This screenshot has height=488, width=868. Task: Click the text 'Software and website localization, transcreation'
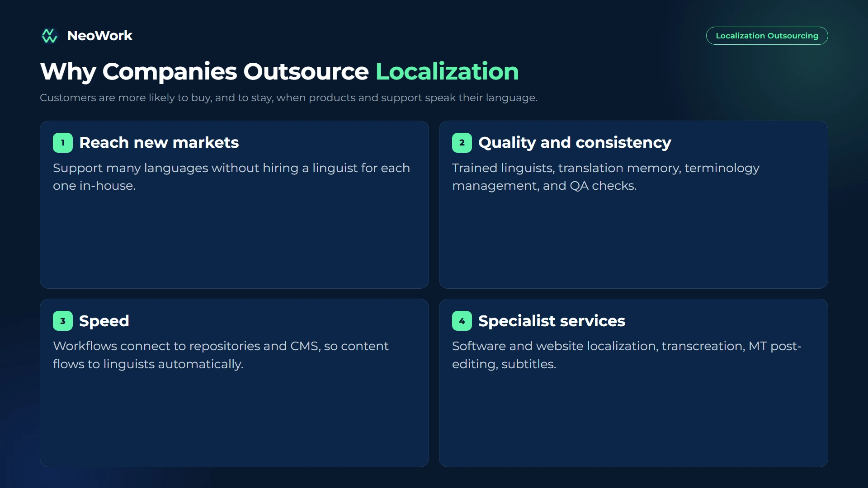599,346
